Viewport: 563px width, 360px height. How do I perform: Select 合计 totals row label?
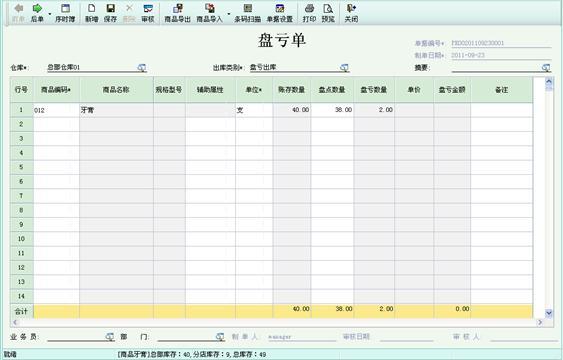click(x=22, y=311)
